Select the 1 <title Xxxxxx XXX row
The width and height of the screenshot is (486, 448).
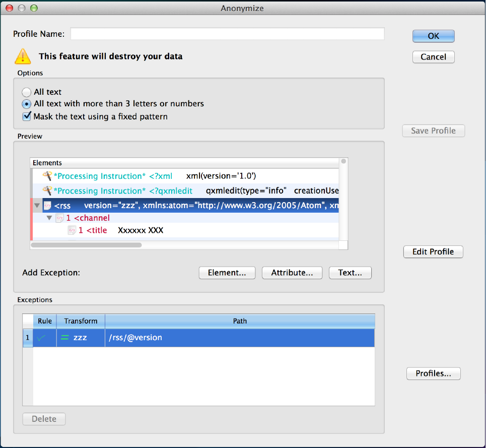(186, 230)
